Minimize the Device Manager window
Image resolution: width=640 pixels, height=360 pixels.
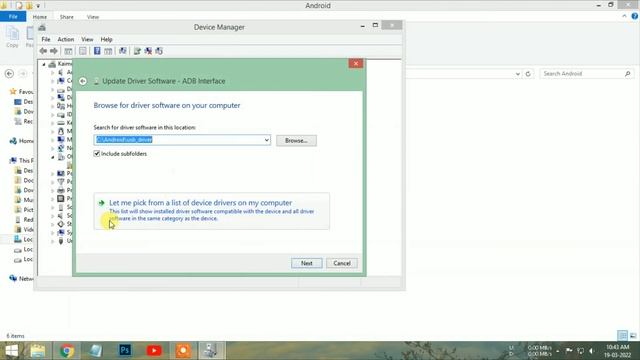pyautogui.click(x=362, y=26)
